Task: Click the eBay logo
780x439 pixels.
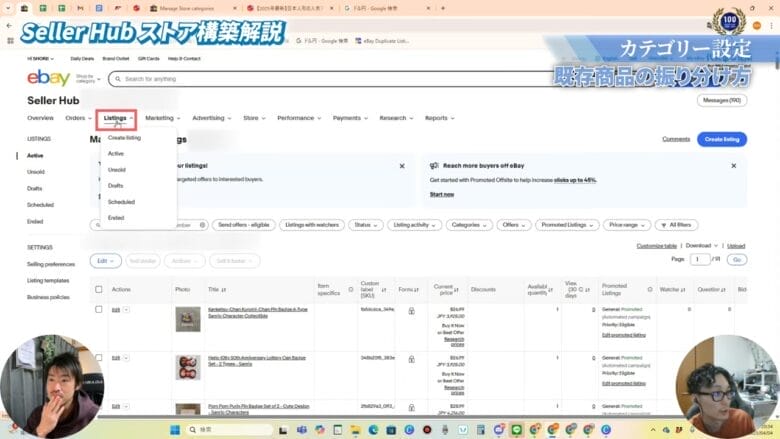Action: [x=48, y=78]
